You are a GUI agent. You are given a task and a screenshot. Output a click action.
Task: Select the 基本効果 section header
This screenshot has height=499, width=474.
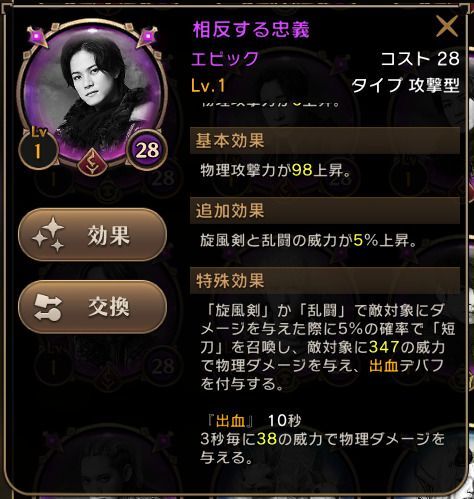pyautogui.click(x=325, y=140)
